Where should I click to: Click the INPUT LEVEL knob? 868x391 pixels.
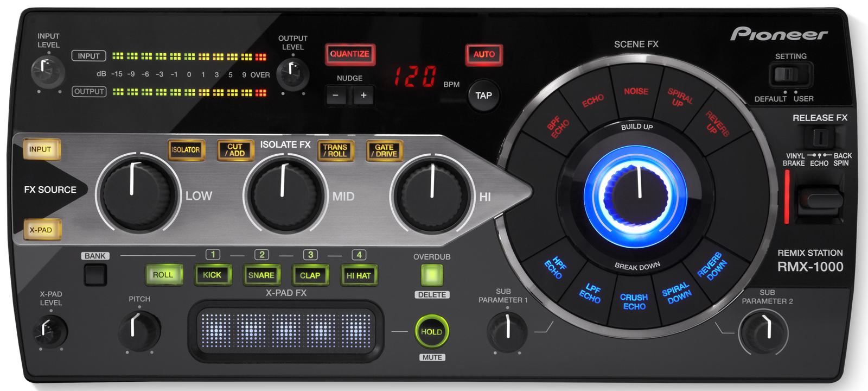(x=48, y=72)
